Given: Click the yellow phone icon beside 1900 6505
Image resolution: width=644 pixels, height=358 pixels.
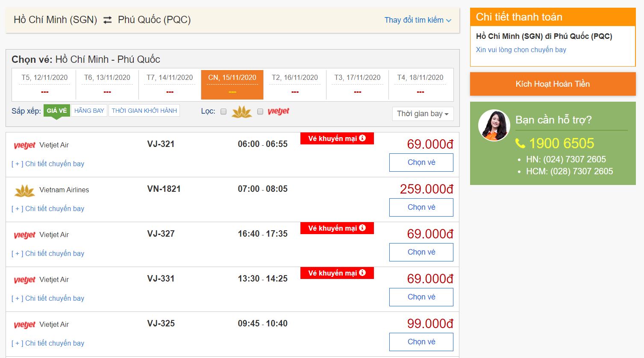Looking at the screenshot, I should 520,143.
